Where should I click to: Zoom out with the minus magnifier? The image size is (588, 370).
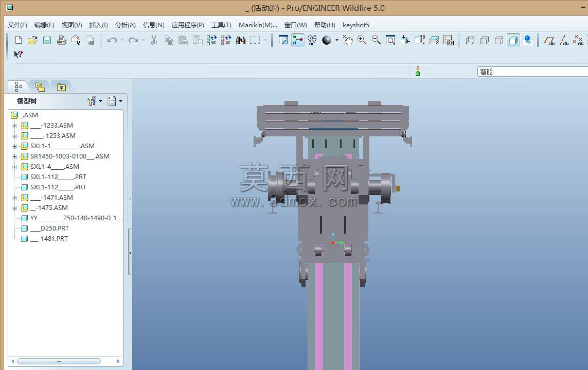(x=376, y=40)
